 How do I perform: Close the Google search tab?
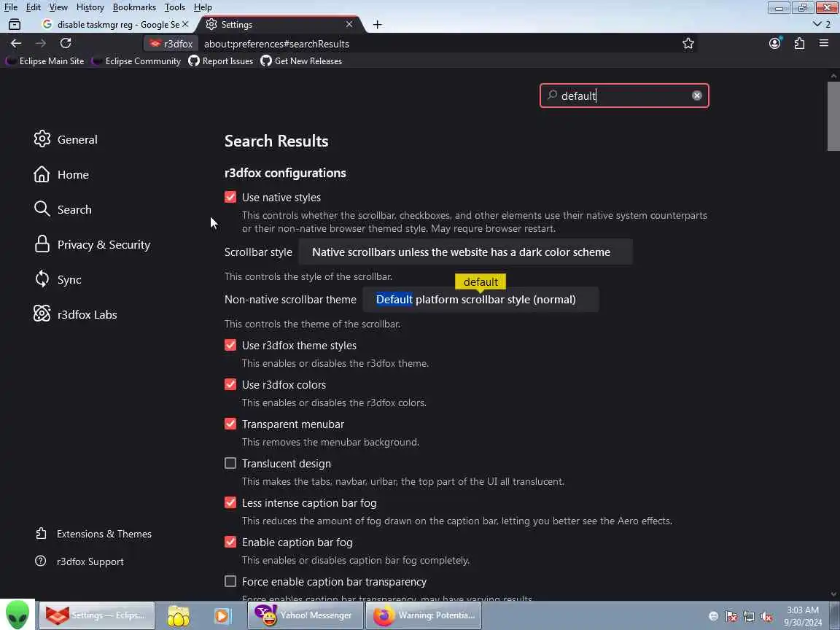click(x=184, y=24)
